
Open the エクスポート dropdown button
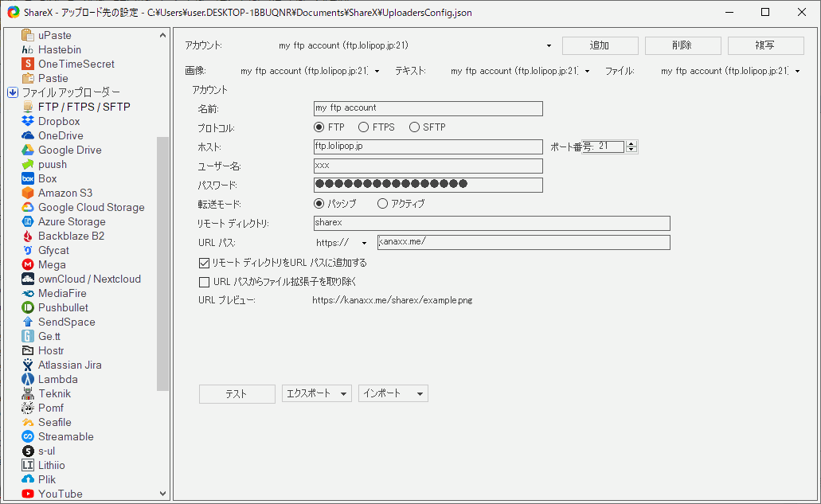(x=316, y=393)
